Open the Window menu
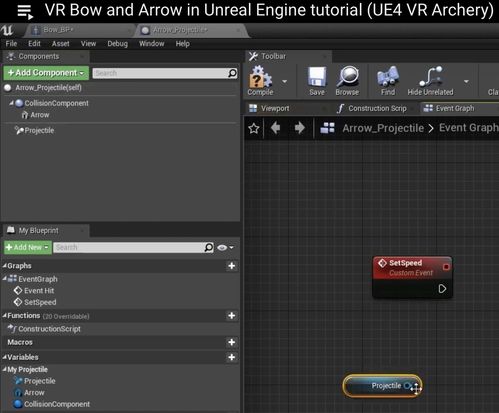 click(152, 44)
